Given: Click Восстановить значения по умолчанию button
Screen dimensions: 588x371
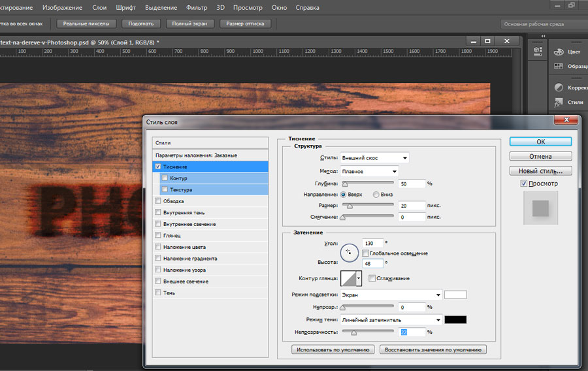Looking at the screenshot, I should (x=433, y=349).
